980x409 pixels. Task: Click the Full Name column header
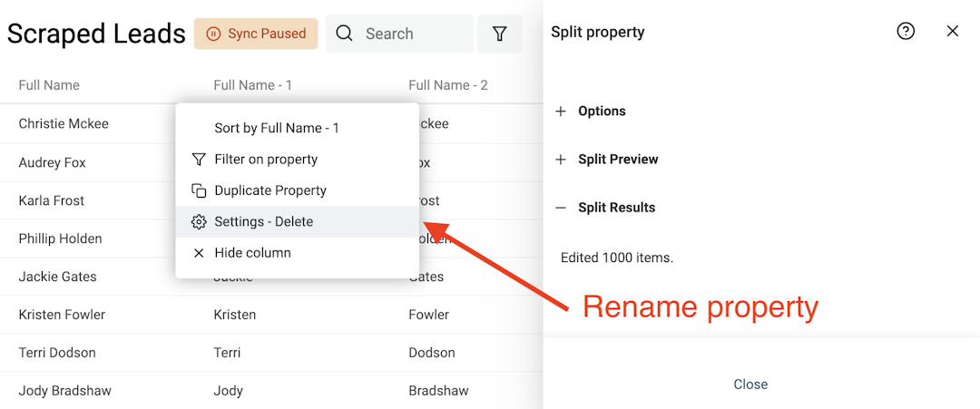[49, 85]
